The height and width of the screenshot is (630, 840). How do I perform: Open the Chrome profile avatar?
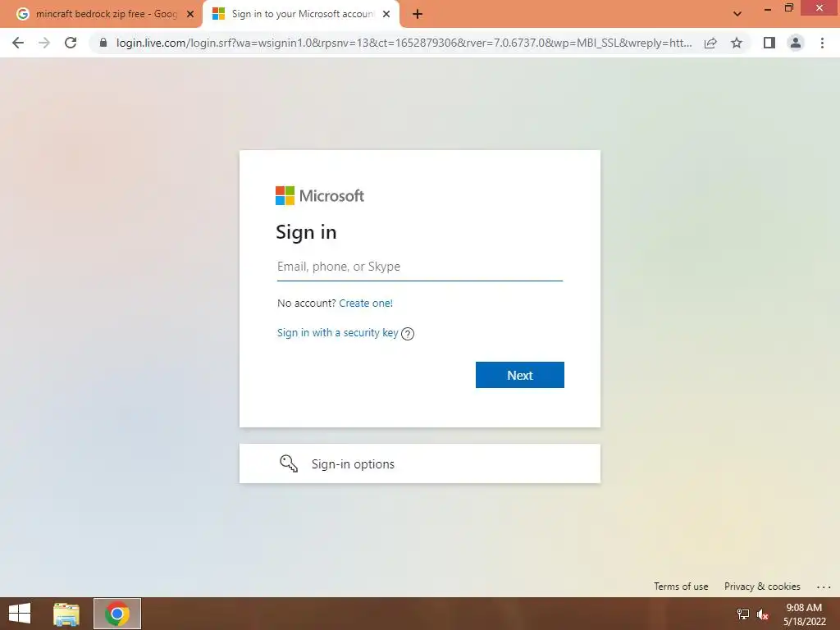click(796, 43)
